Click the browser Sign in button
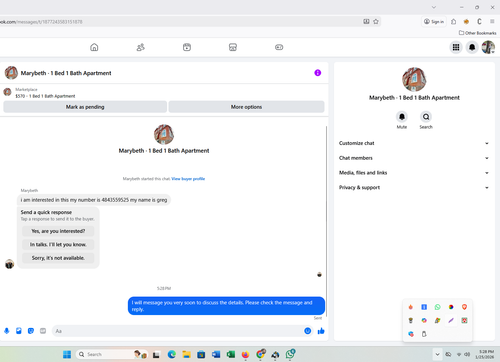 [434, 22]
